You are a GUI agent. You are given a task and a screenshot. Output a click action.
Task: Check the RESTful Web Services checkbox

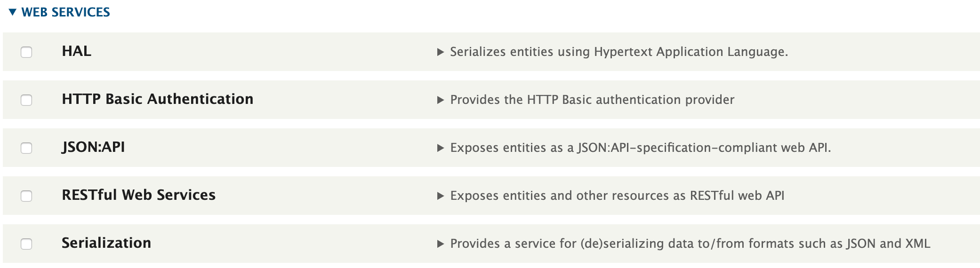tap(26, 196)
